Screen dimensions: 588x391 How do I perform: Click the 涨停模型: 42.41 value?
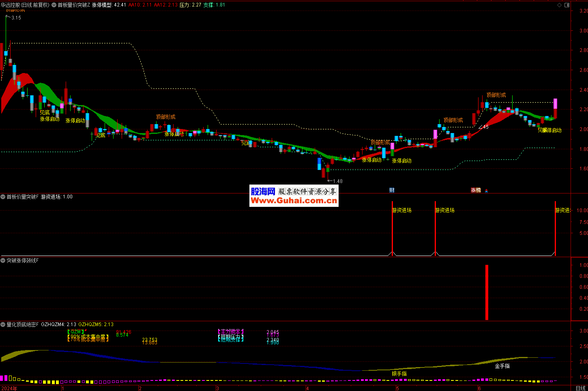pyautogui.click(x=109, y=5)
